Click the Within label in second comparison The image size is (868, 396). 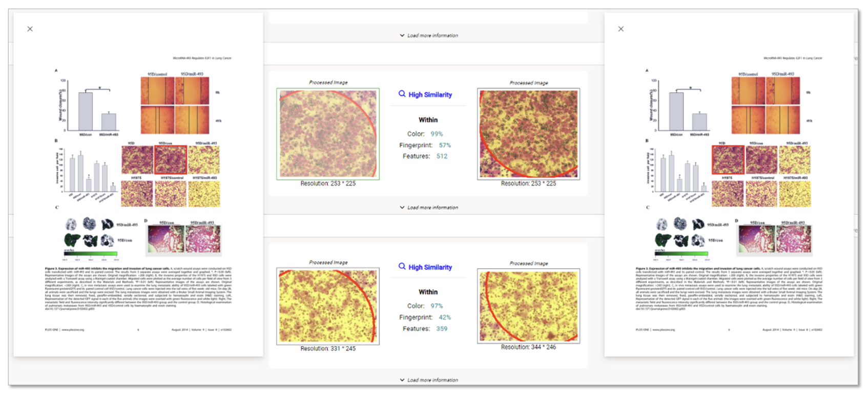pos(428,292)
